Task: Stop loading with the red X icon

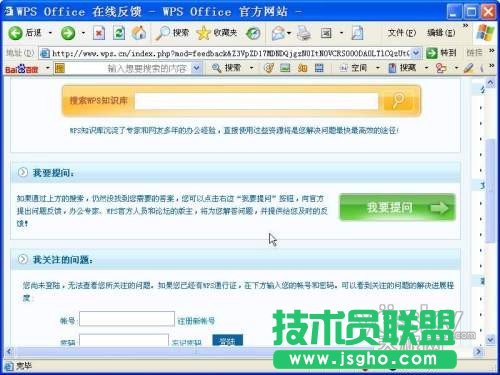Action: [x=99, y=33]
